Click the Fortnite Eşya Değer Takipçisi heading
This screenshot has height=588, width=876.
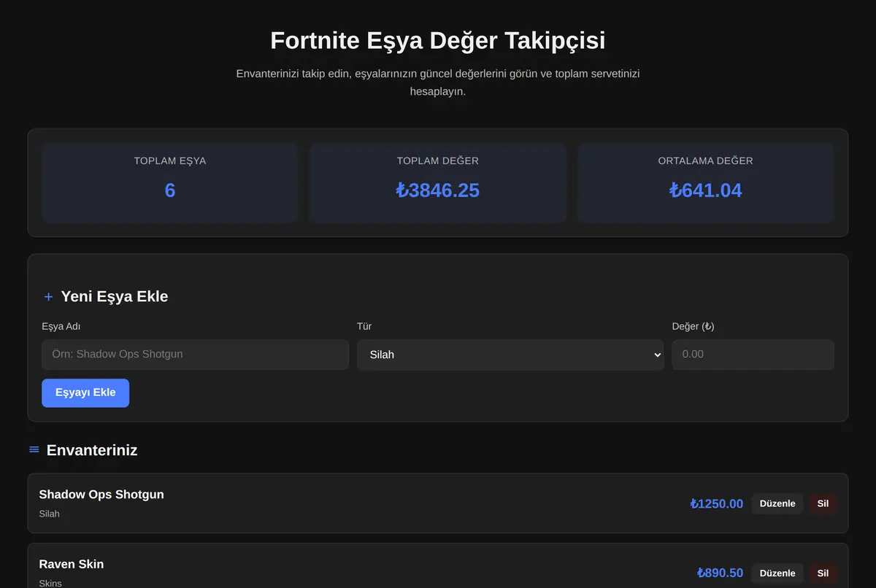click(438, 40)
